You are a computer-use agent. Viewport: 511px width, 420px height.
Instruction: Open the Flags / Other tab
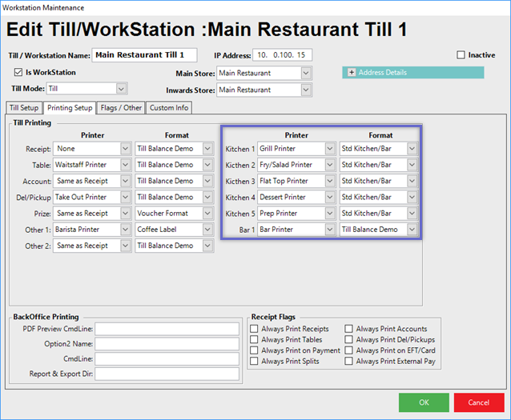click(121, 108)
